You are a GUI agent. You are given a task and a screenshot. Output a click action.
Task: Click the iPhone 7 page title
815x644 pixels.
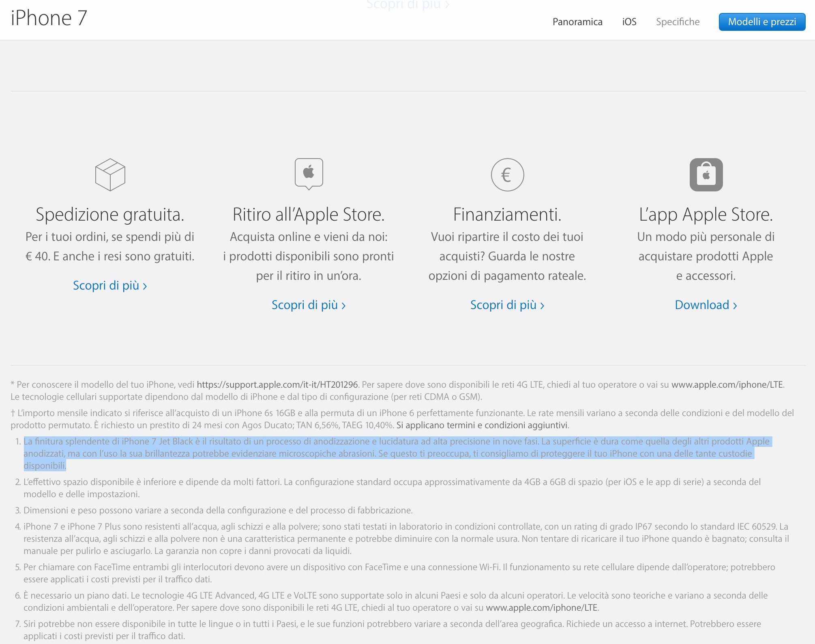(x=49, y=18)
